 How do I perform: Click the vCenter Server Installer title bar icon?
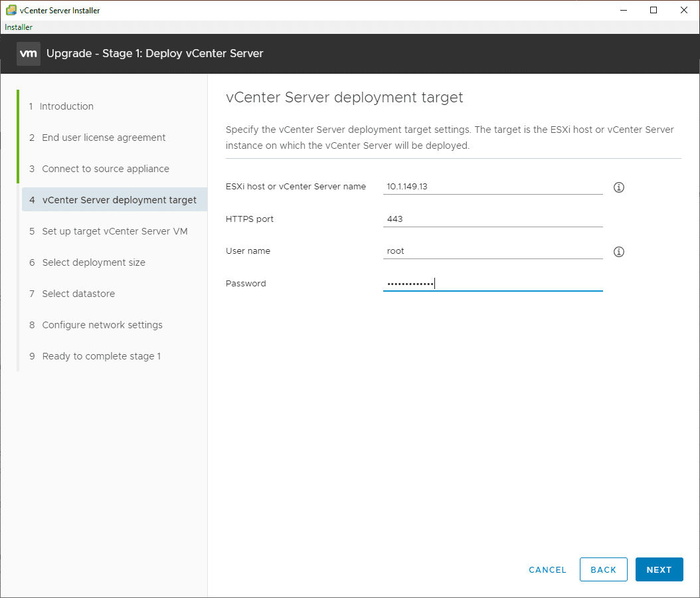[11, 11]
